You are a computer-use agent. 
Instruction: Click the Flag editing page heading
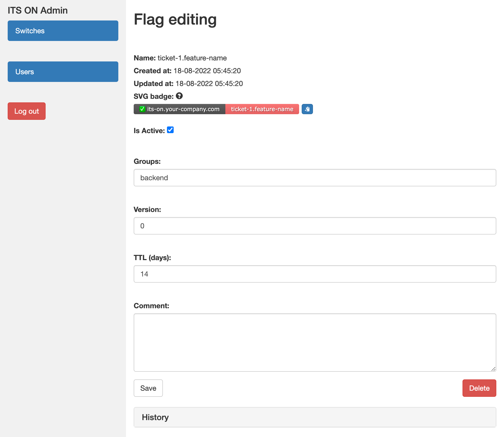175,19
